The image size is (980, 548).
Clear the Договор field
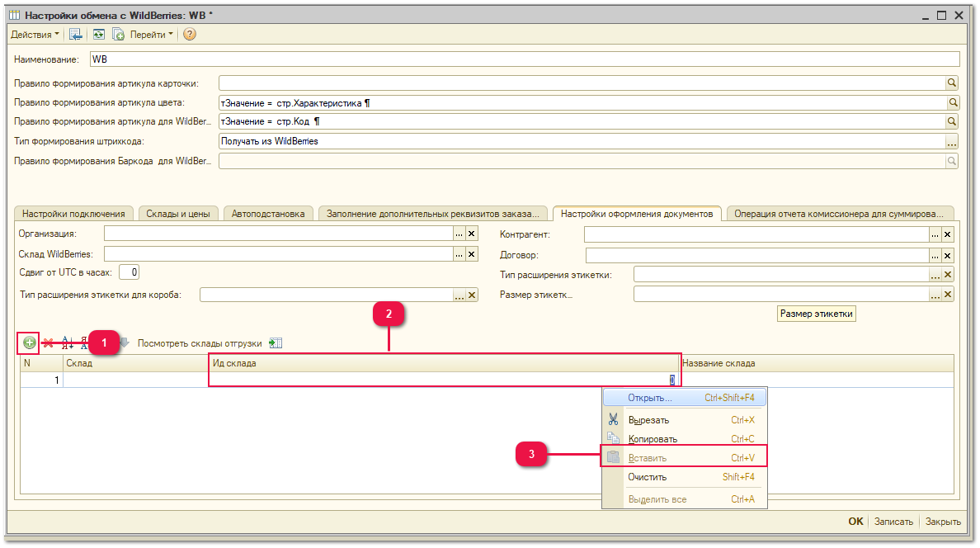click(x=948, y=255)
